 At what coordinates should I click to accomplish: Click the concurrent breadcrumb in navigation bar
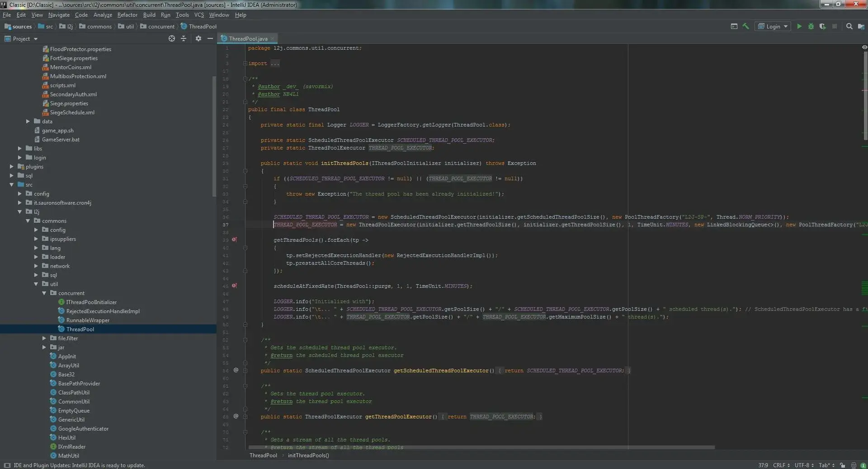tap(157, 26)
